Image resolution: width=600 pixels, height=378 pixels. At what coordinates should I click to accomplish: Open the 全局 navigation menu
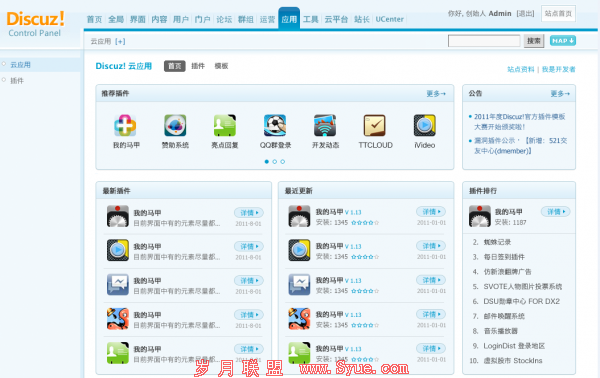116,19
